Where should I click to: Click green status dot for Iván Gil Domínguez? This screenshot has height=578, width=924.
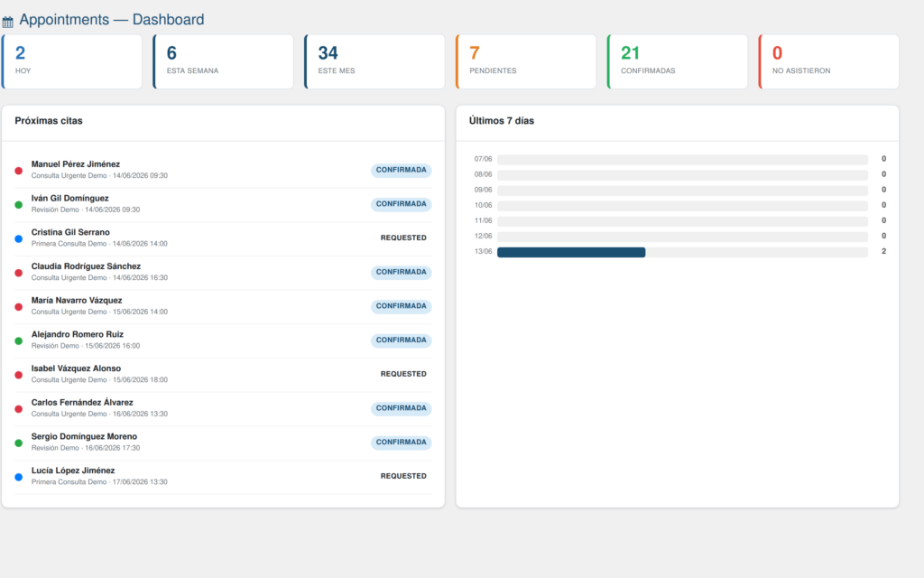click(x=19, y=205)
